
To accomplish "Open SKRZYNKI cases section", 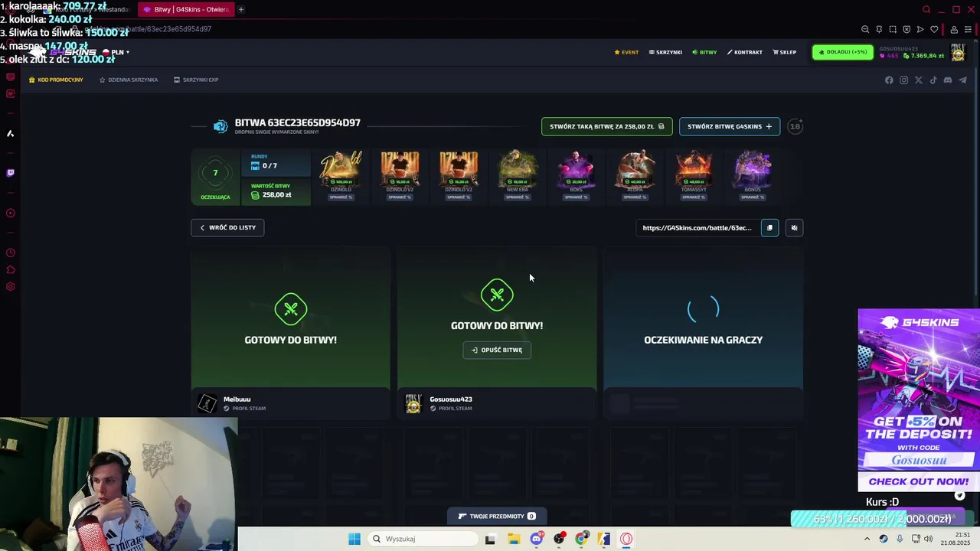I will tap(665, 52).
